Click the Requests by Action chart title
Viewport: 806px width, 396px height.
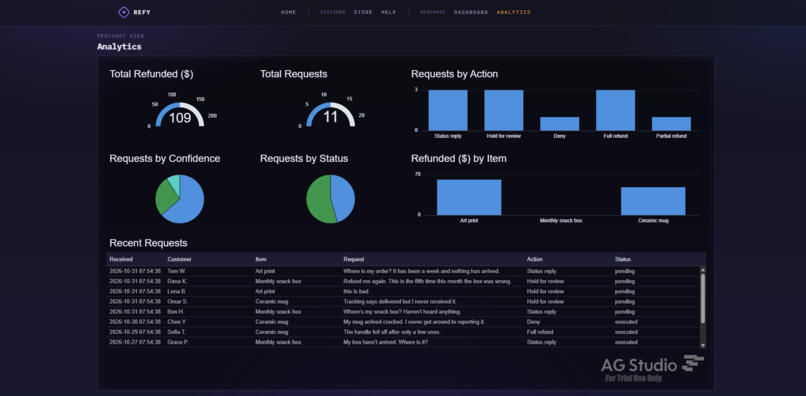[x=454, y=74]
